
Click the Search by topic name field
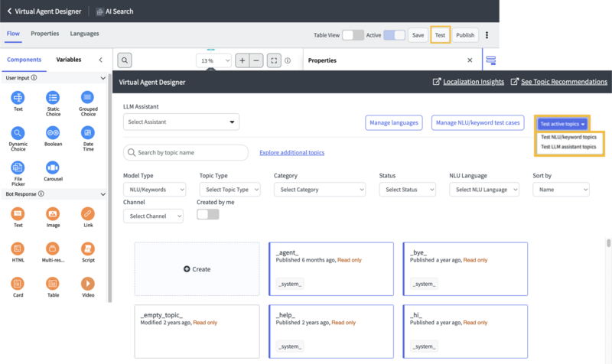pos(186,152)
